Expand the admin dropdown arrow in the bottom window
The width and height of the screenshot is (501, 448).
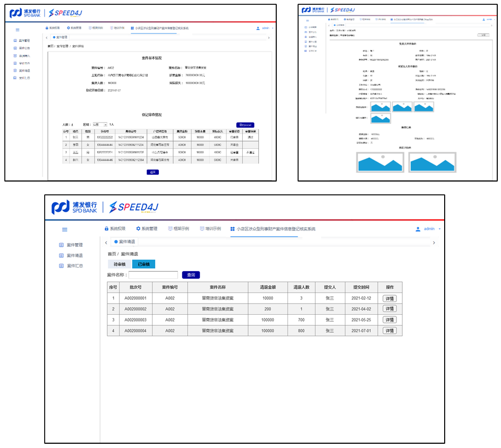439,229
